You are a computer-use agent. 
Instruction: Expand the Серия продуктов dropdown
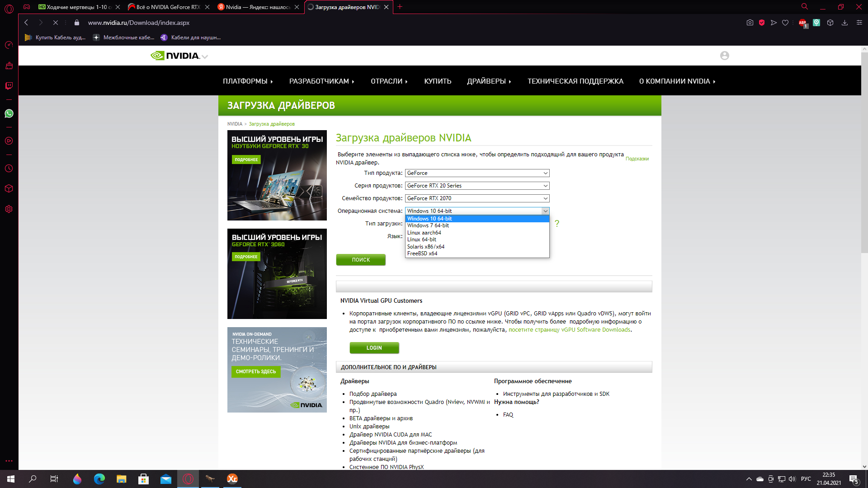click(x=477, y=186)
